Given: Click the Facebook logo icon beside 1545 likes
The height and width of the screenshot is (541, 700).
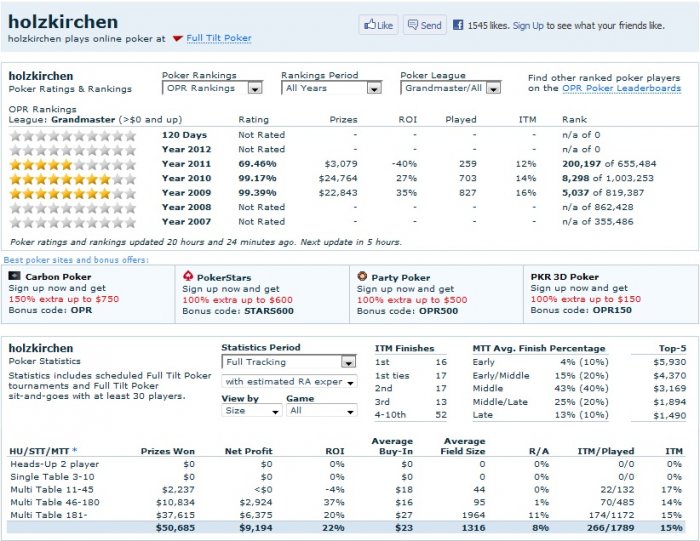Looking at the screenshot, I should 458,25.
